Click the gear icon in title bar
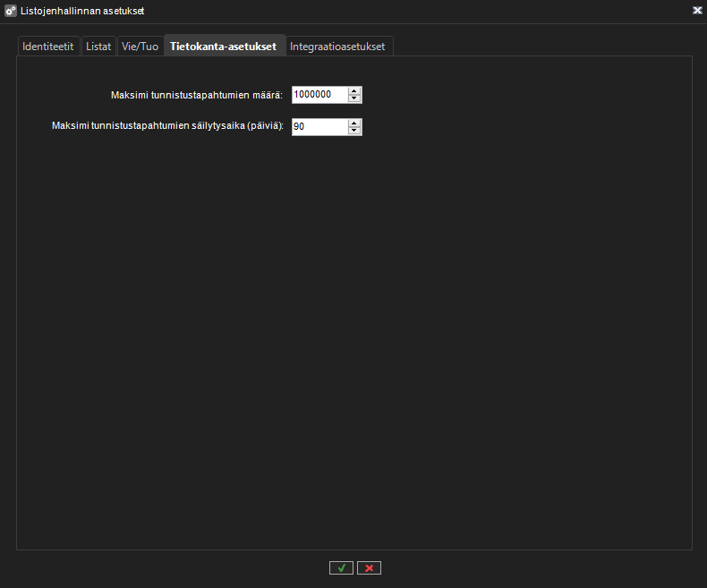The image size is (707, 588). [11, 11]
